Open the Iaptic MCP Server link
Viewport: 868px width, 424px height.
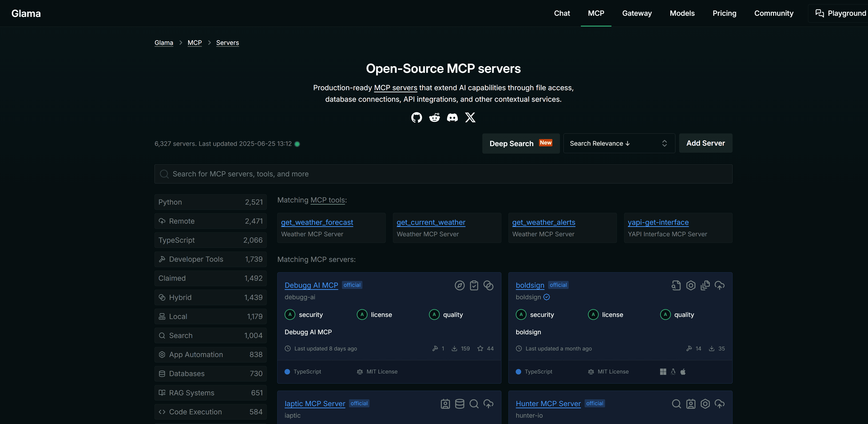click(315, 404)
